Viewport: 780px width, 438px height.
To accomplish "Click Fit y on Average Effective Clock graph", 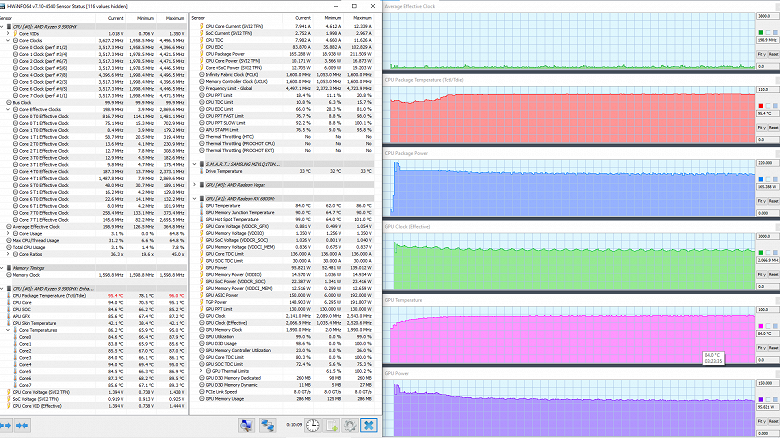I will point(761,54).
